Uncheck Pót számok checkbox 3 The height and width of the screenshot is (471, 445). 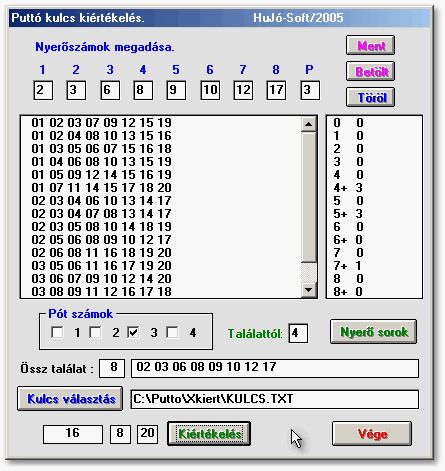133,332
